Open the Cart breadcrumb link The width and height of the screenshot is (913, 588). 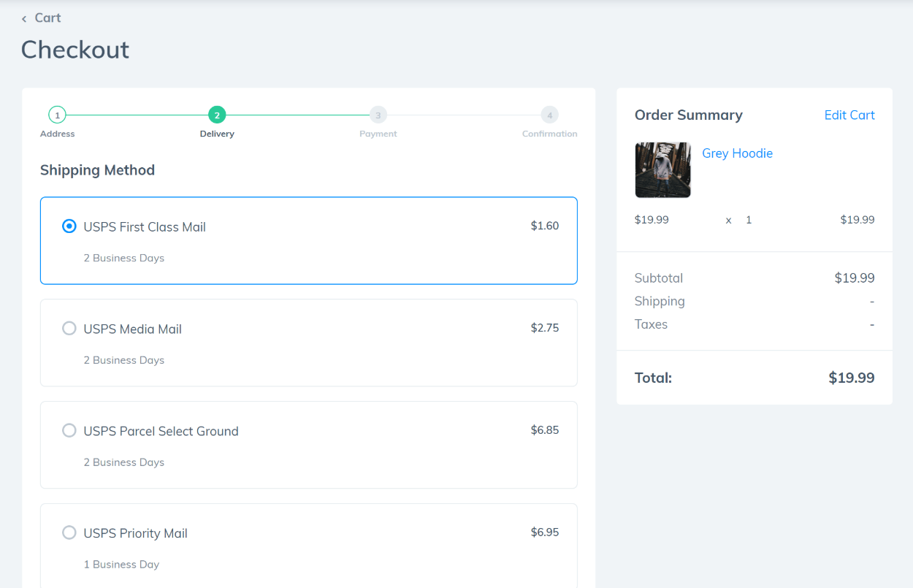(47, 18)
